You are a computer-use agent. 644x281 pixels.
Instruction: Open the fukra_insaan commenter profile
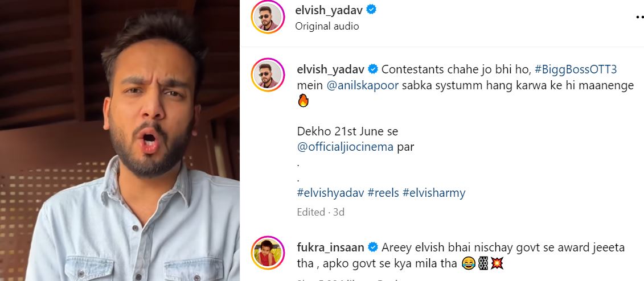click(331, 248)
